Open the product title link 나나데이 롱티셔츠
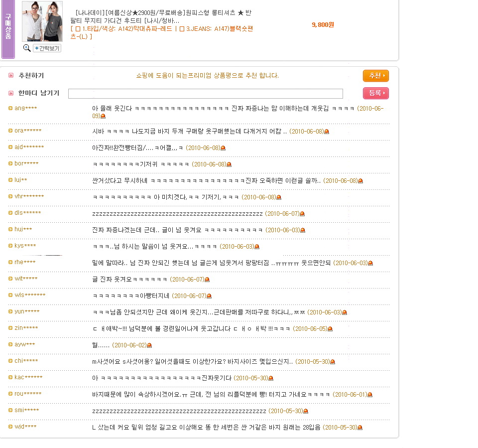The height and width of the screenshot is (448, 478). tap(161, 16)
